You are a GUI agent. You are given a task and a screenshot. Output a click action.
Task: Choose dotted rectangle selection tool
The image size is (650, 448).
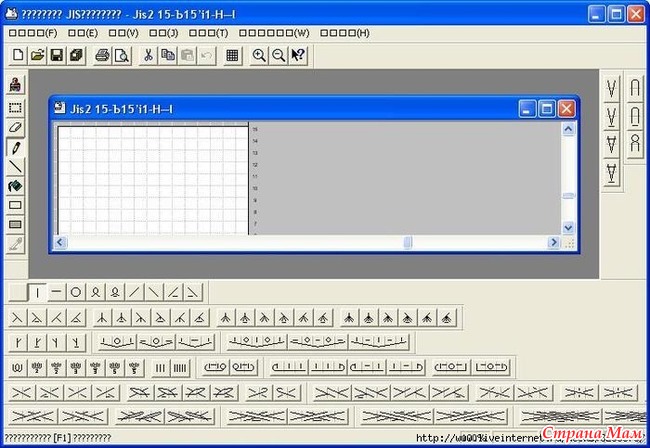(15, 108)
